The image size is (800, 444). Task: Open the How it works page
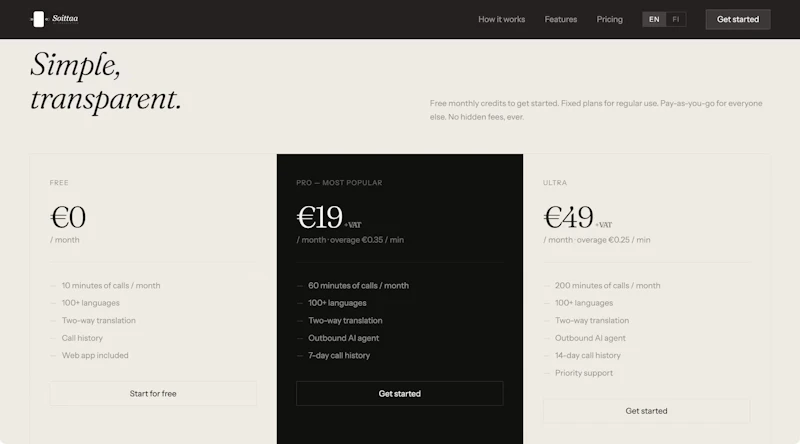(x=502, y=19)
